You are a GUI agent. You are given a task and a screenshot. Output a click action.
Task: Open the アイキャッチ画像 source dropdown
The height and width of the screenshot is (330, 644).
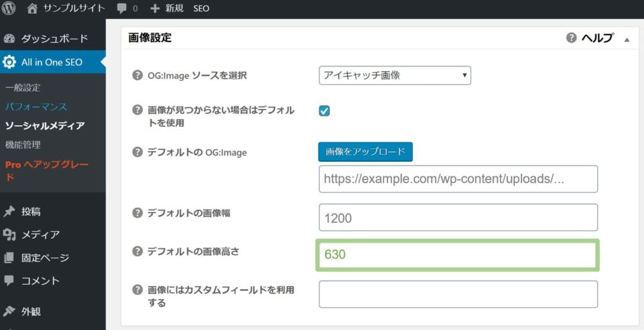(395, 76)
